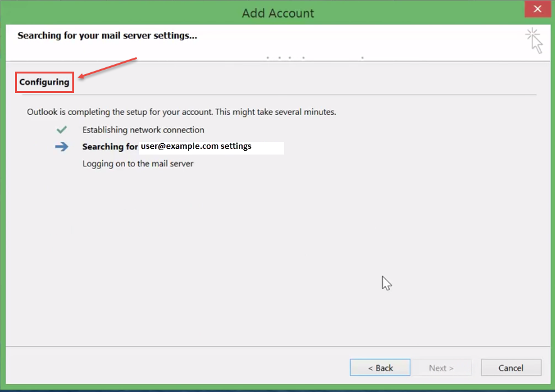Select the red-boxed Configuring label
The width and height of the screenshot is (555, 392).
pyautogui.click(x=44, y=82)
